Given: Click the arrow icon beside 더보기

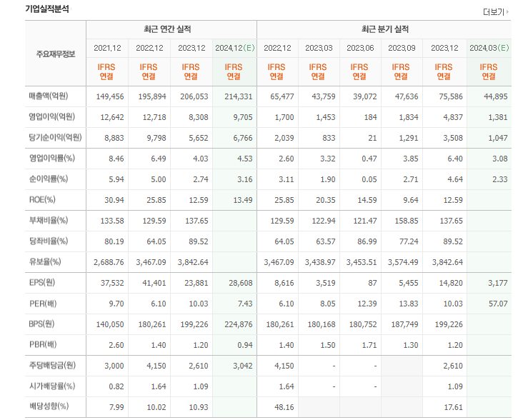Looking at the screenshot, I should pos(507,12).
